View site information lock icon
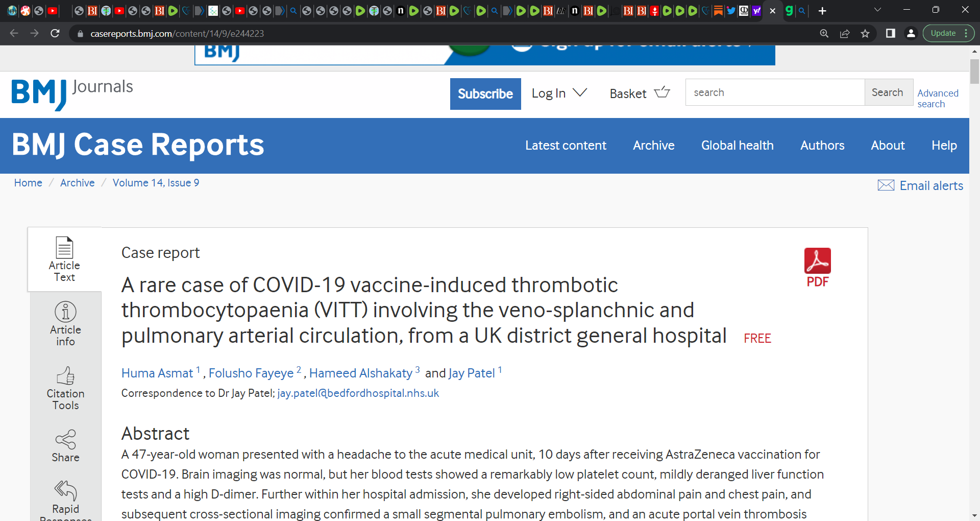Image resolution: width=980 pixels, height=521 pixels. click(80, 34)
